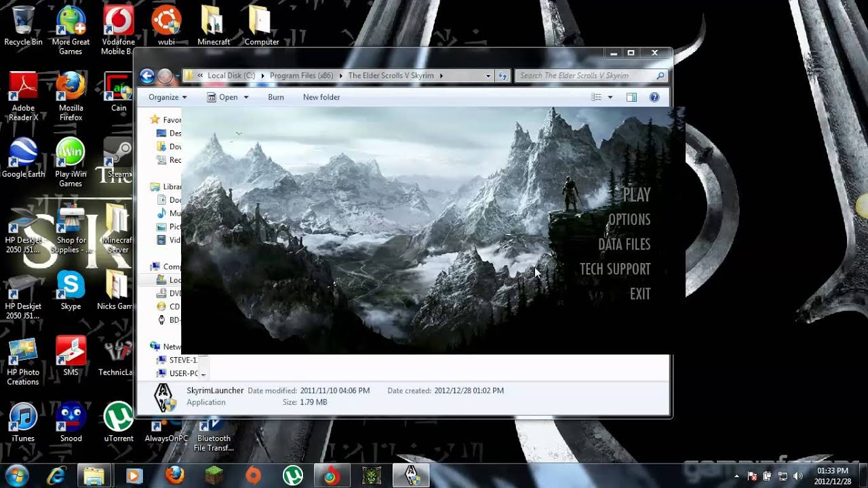
Task: Show hidden system tray icons
Action: (x=737, y=476)
